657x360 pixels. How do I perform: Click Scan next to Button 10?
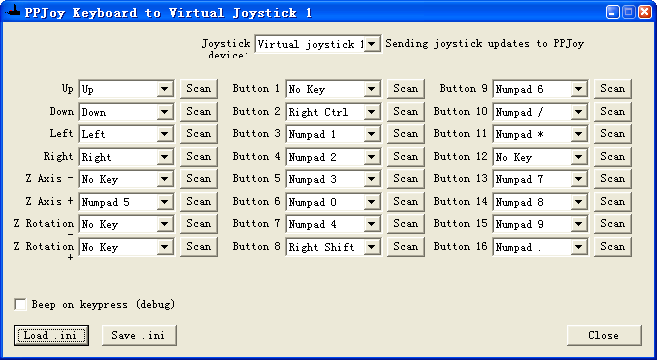point(613,112)
